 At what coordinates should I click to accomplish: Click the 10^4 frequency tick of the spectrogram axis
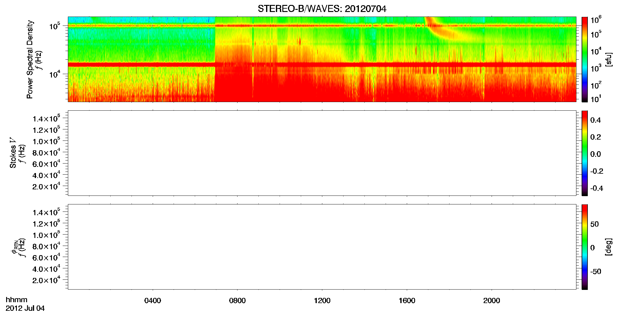(55, 74)
